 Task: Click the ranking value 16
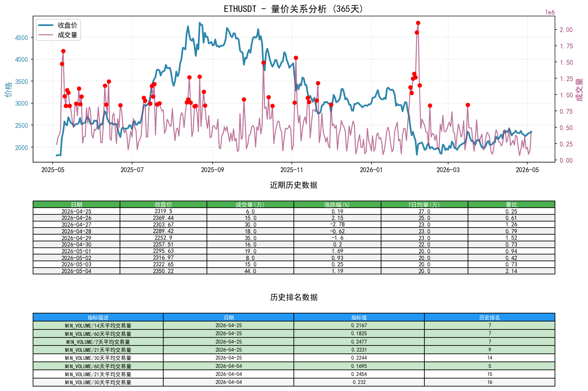point(490,382)
